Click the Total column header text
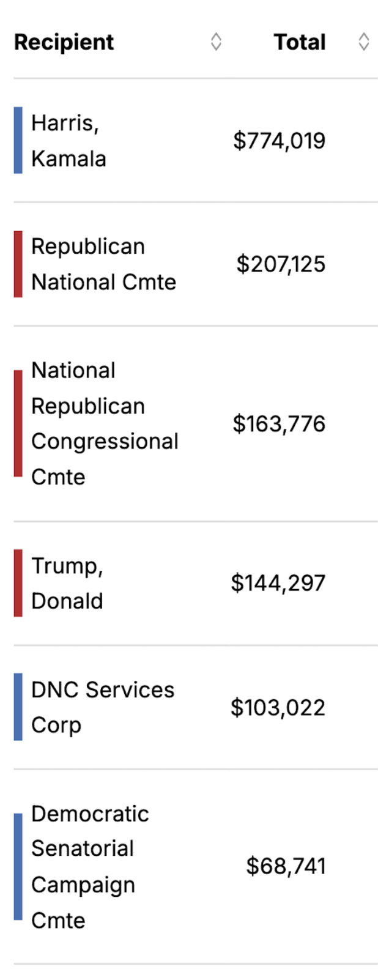 [x=299, y=42]
